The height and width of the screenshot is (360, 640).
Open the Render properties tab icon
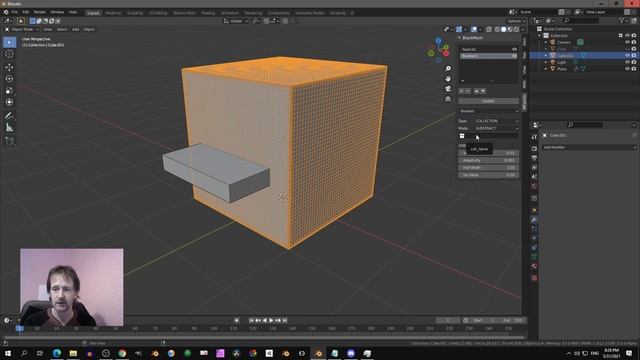[x=534, y=148]
